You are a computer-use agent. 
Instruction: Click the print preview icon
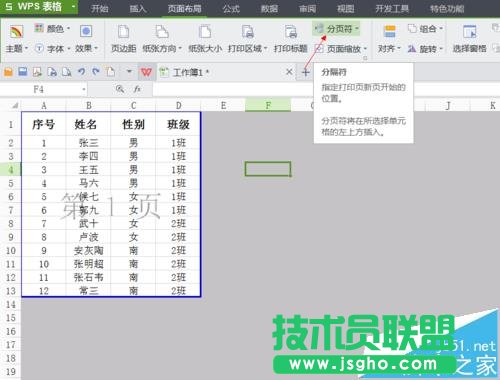pos(66,72)
